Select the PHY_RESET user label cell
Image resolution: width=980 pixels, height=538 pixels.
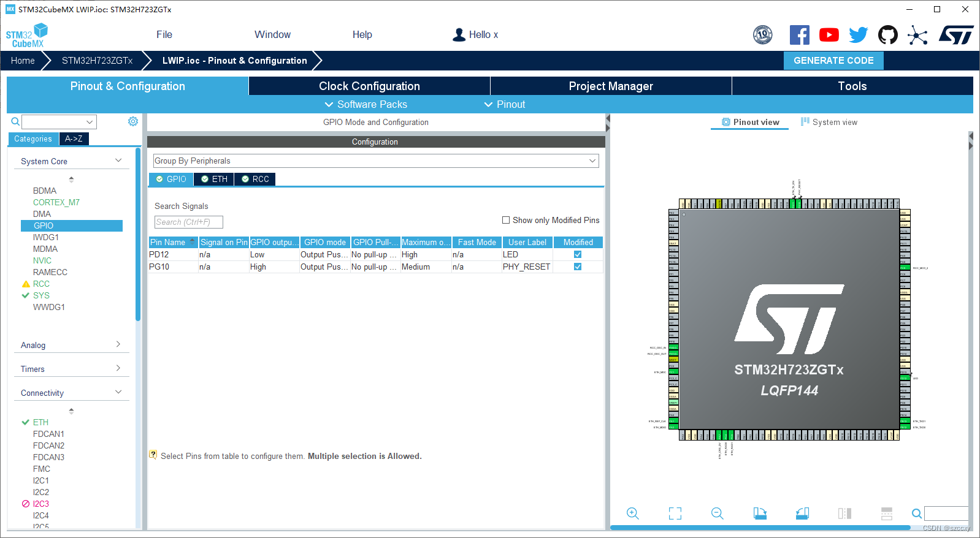(527, 267)
